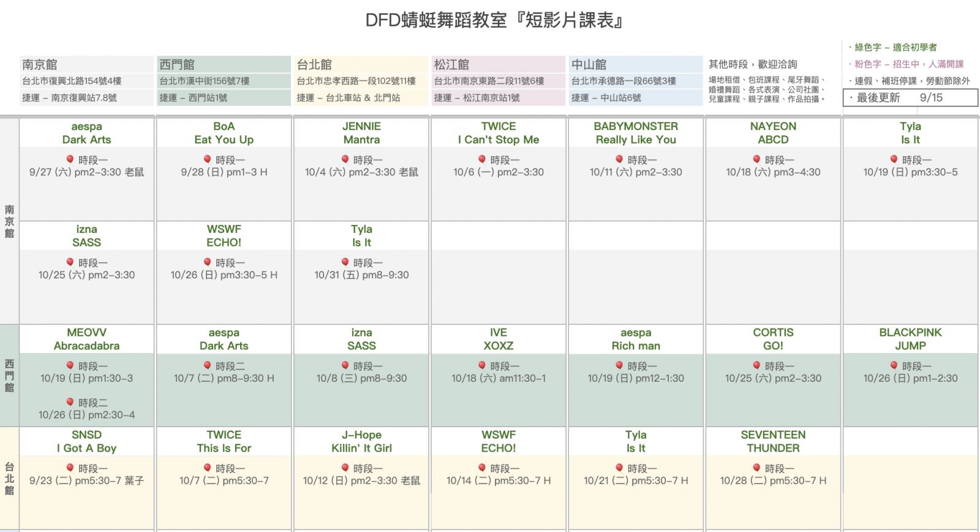Click time 10/28 (二) pm5:30–7 H
The image size is (980, 532).
point(773,481)
